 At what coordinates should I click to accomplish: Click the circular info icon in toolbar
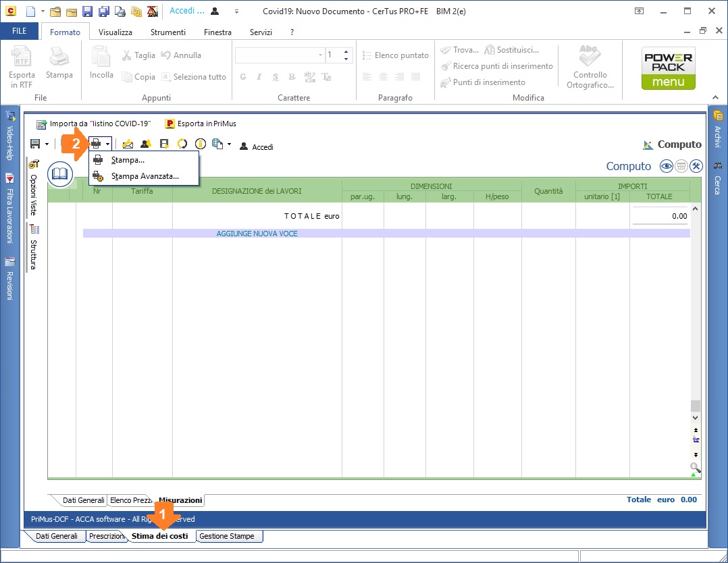[x=200, y=144]
